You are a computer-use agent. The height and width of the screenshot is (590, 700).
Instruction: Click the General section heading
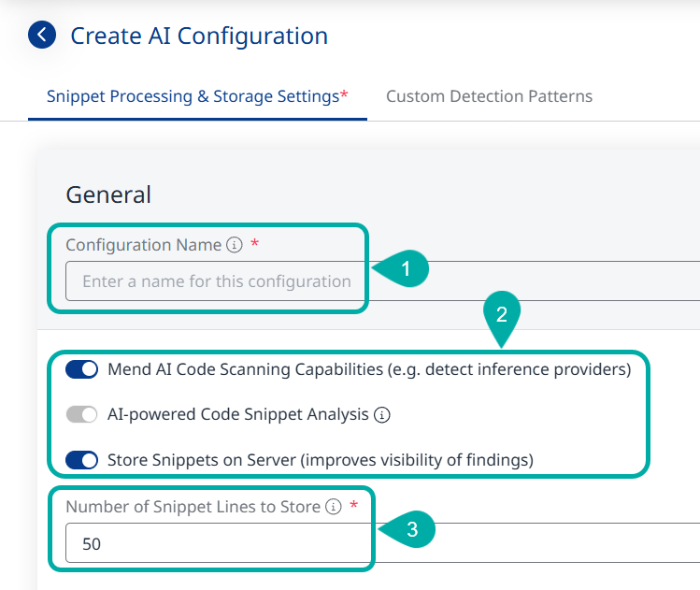pyautogui.click(x=108, y=194)
